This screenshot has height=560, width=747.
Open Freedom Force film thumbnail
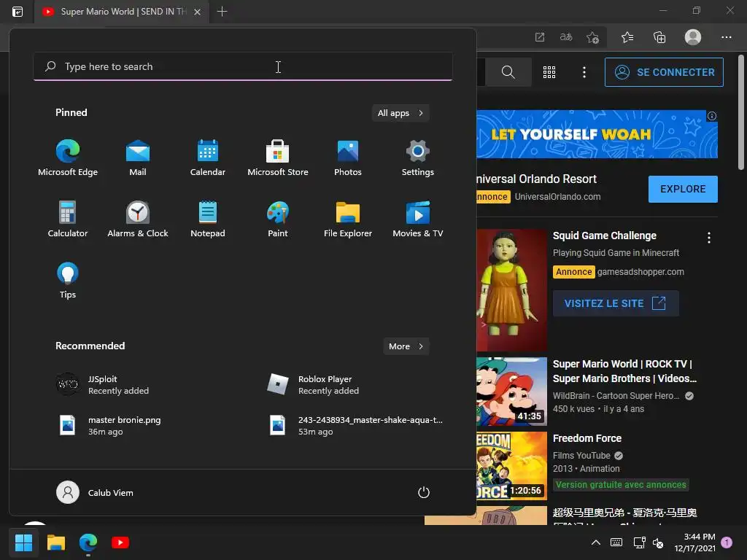[511, 466]
